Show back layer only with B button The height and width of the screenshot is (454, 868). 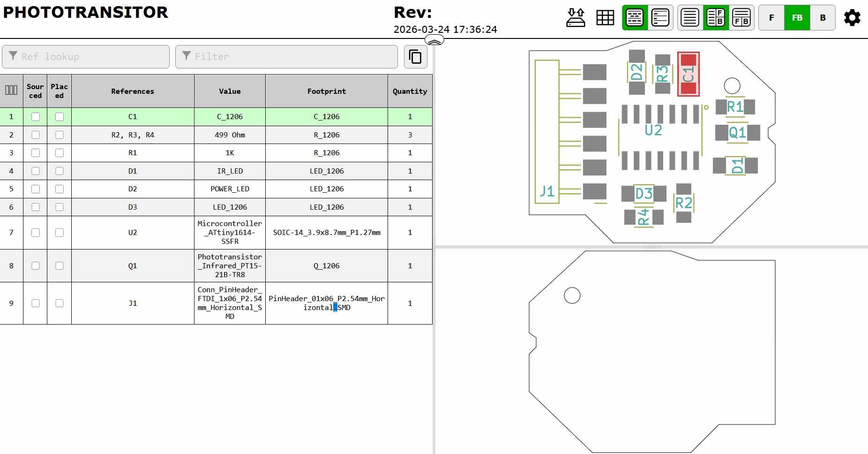click(x=823, y=18)
